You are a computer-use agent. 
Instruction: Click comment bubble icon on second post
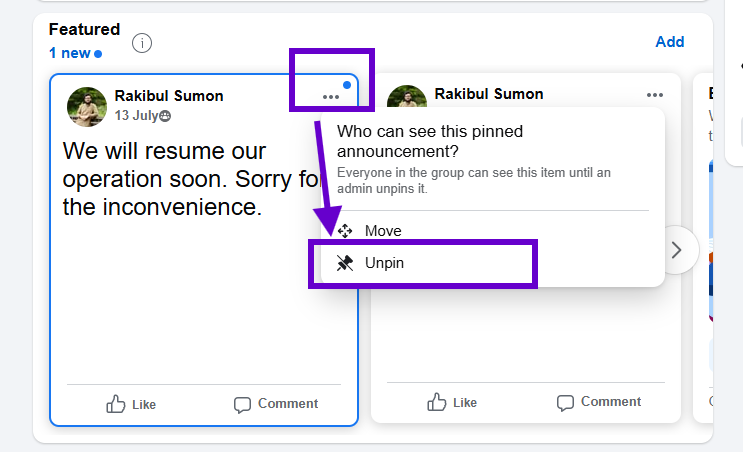pos(565,403)
